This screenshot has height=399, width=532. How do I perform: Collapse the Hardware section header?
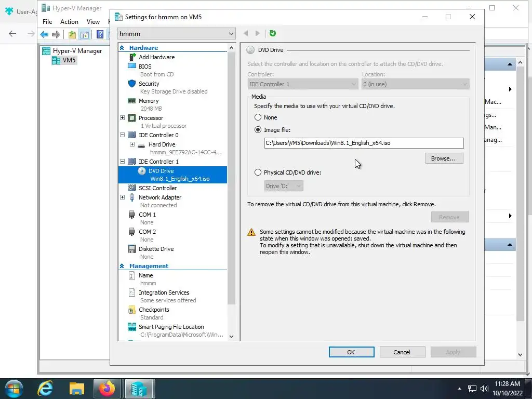[x=122, y=48]
